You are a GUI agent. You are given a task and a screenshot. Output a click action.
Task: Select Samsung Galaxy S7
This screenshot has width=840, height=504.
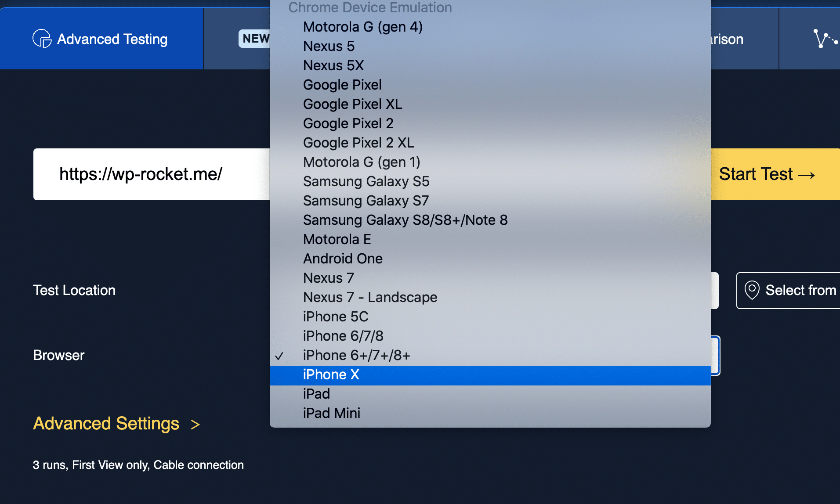pyautogui.click(x=490, y=201)
